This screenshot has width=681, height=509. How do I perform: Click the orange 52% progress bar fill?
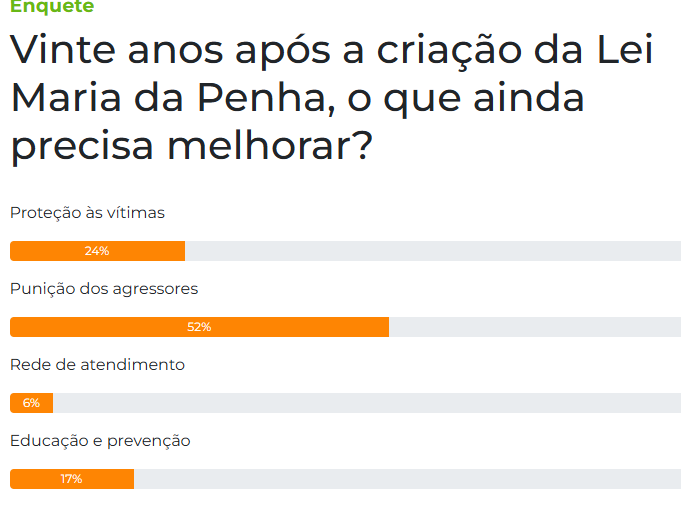199,327
